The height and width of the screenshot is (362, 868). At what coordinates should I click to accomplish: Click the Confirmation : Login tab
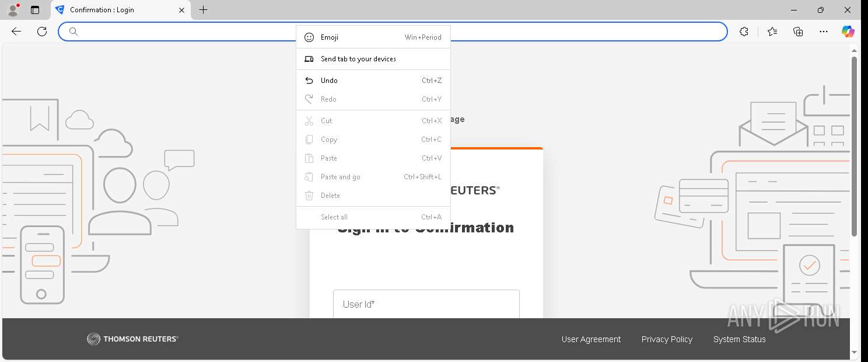coord(121,10)
